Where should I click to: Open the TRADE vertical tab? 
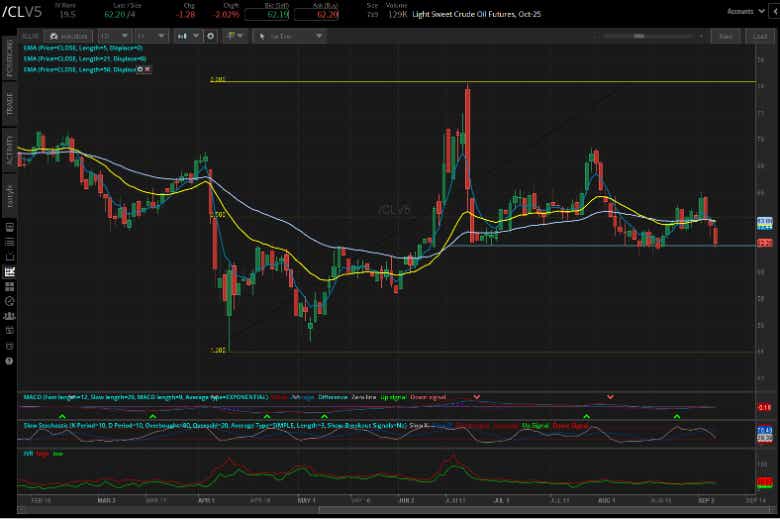pyautogui.click(x=9, y=104)
